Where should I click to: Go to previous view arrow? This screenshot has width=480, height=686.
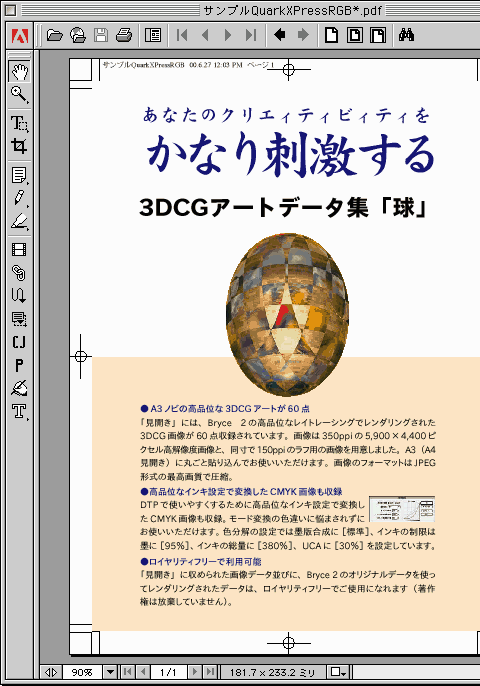coord(280,35)
